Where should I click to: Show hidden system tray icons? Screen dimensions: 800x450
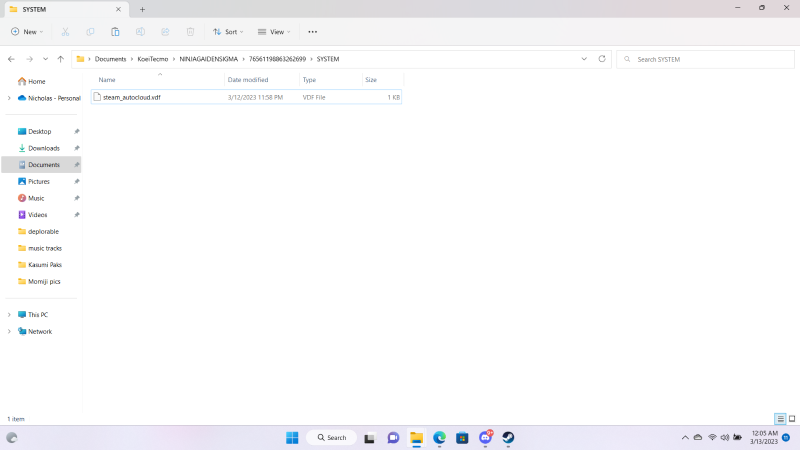685,437
